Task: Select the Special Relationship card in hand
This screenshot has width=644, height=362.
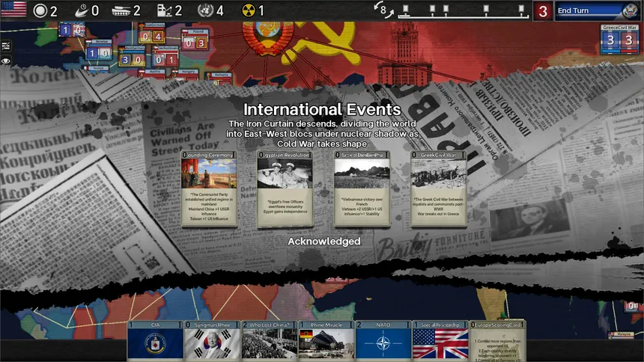Action: click(x=440, y=340)
